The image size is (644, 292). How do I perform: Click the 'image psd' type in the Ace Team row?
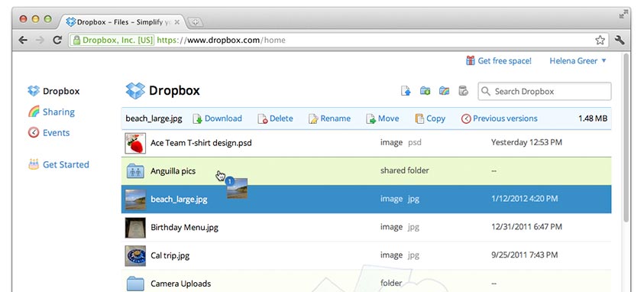(x=400, y=142)
